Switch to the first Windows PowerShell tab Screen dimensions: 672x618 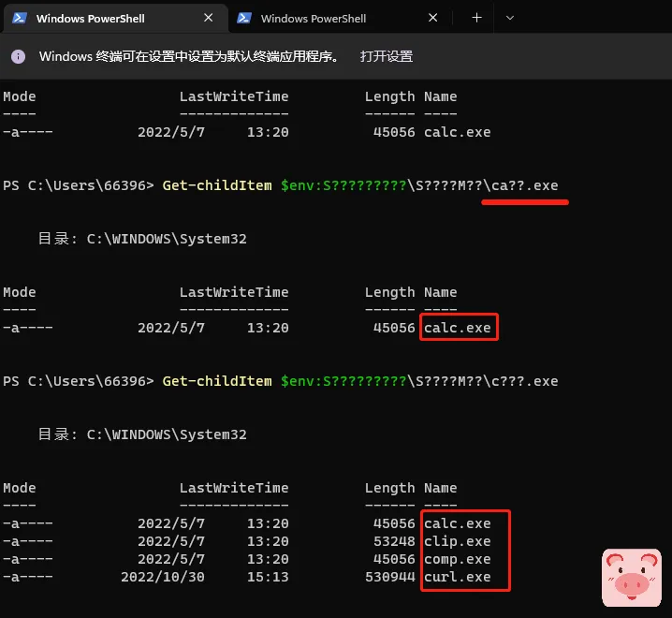point(115,18)
